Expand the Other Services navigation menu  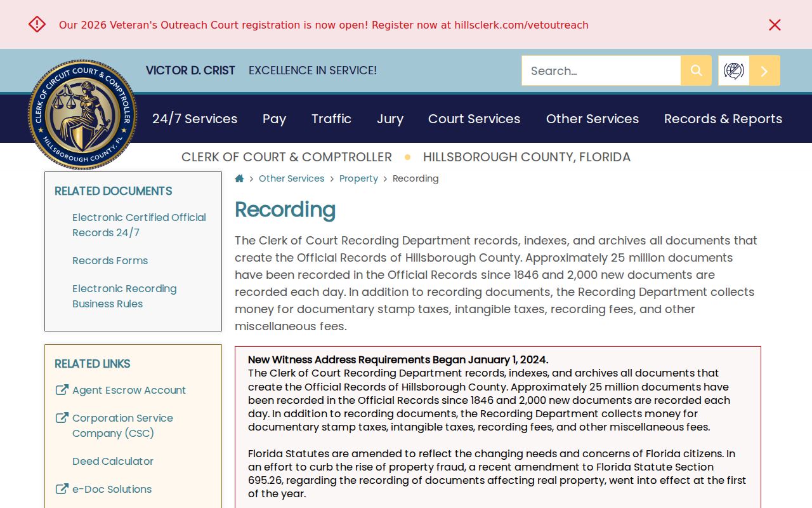(593, 119)
